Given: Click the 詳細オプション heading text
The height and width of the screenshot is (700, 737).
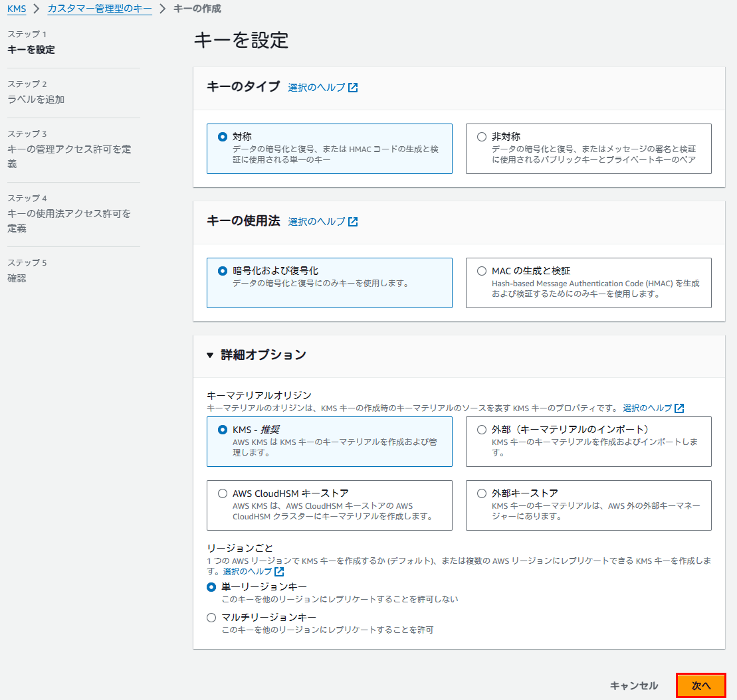Looking at the screenshot, I should (x=263, y=355).
